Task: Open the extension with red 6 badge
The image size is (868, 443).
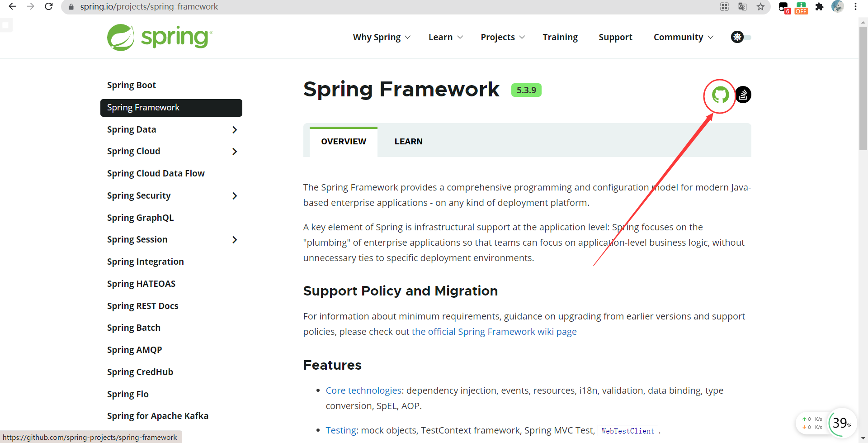Action: (784, 8)
